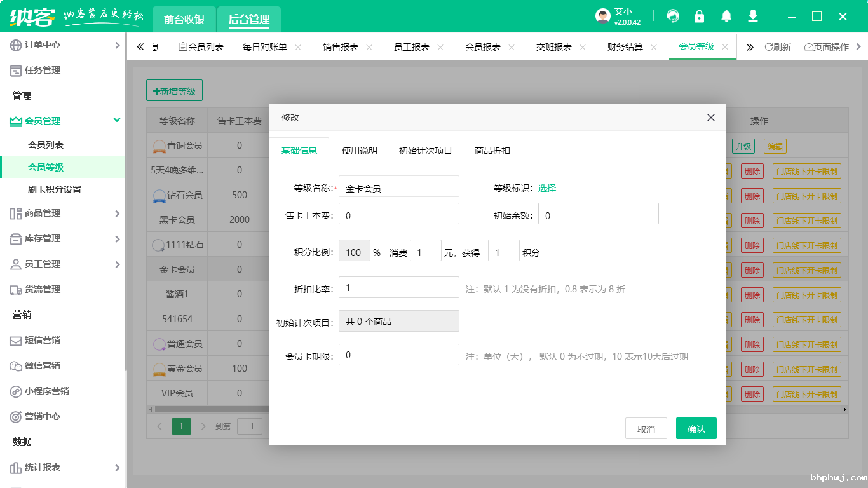The height and width of the screenshot is (488, 868).
Task: Go to previous page in pagination
Action: click(x=159, y=426)
